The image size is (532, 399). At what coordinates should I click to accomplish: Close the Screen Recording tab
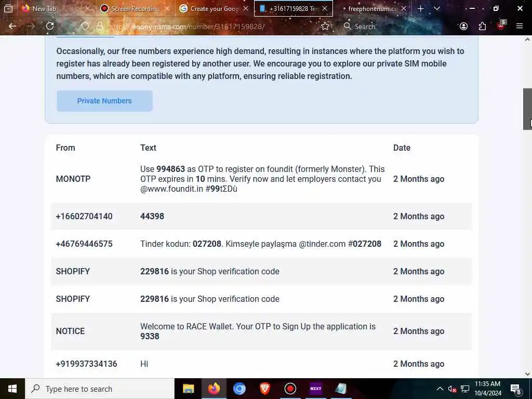point(167,9)
